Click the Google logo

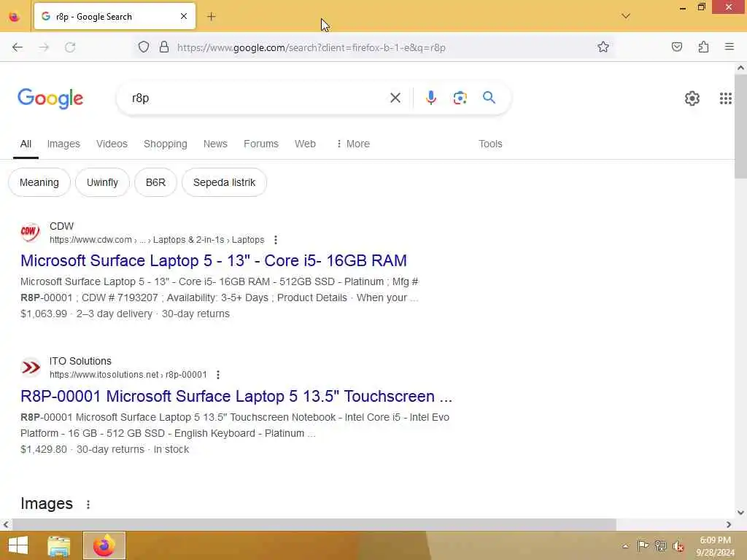pyautogui.click(x=50, y=98)
